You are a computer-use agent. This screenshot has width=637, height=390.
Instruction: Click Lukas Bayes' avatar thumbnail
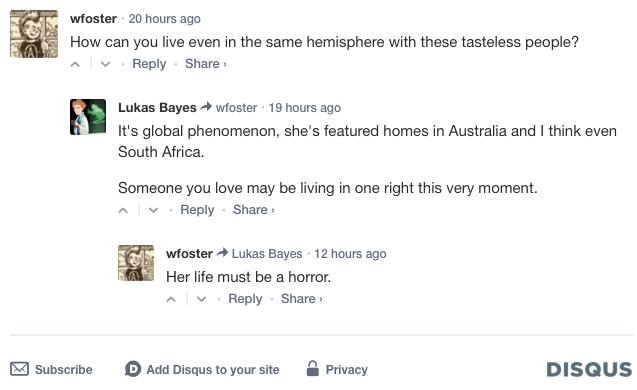88,117
